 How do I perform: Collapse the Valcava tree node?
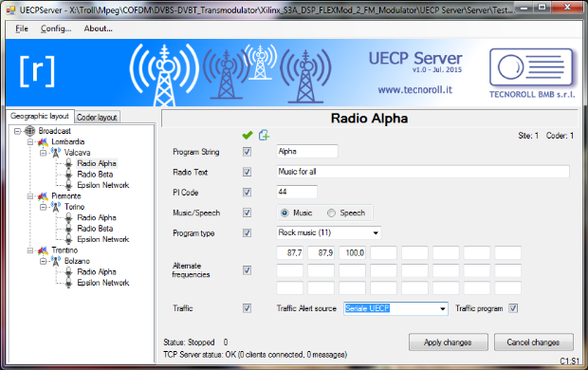coord(43,153)
